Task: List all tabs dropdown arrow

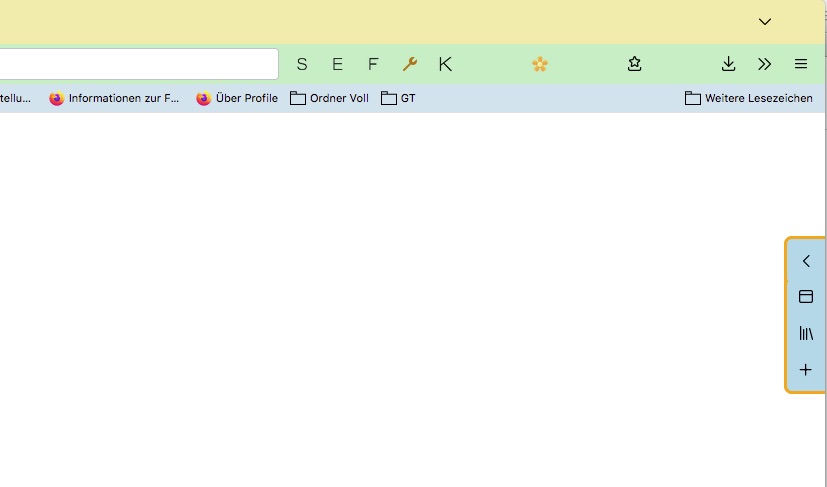Action: click(765, 22)
